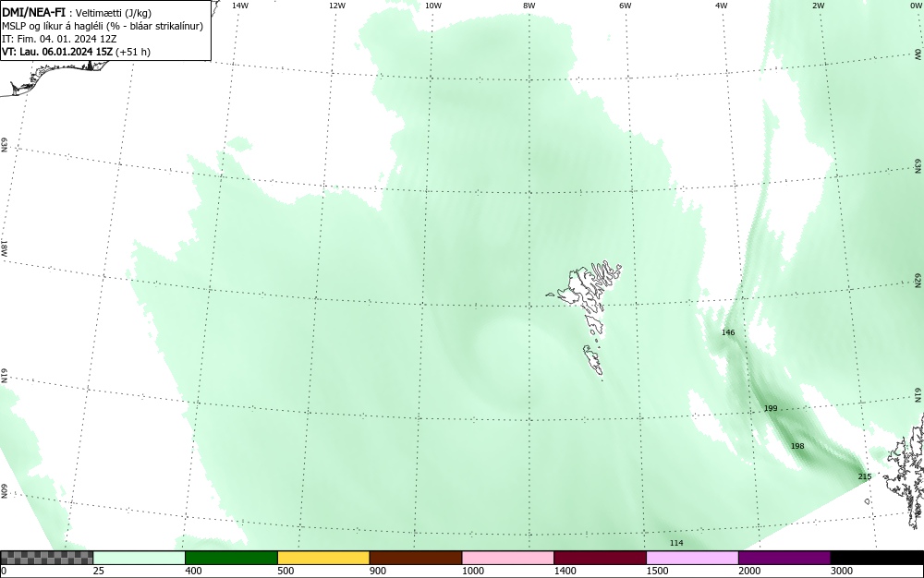924x578 pixels.
Task: Click the Shetland Islands outline at right edge
Action: tap(904, 471)
